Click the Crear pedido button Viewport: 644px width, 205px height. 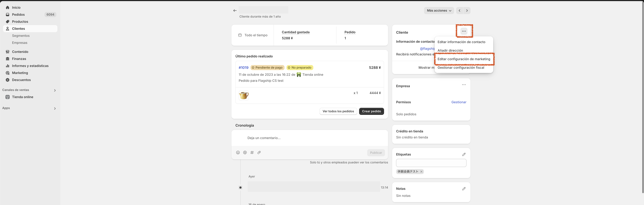coord(371,111)
